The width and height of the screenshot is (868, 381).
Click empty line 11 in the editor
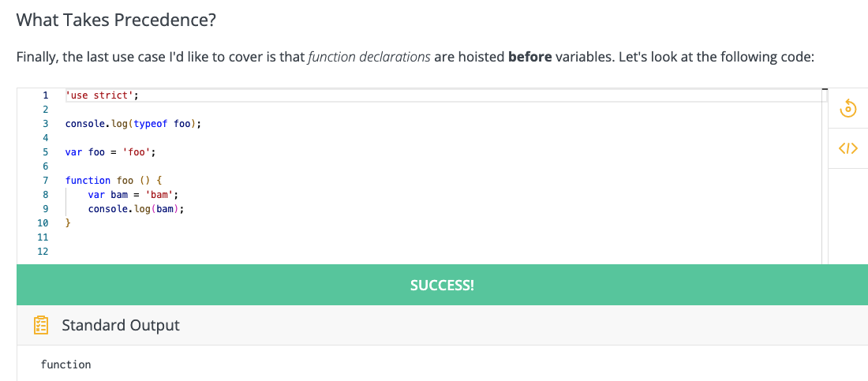(443, 237)
